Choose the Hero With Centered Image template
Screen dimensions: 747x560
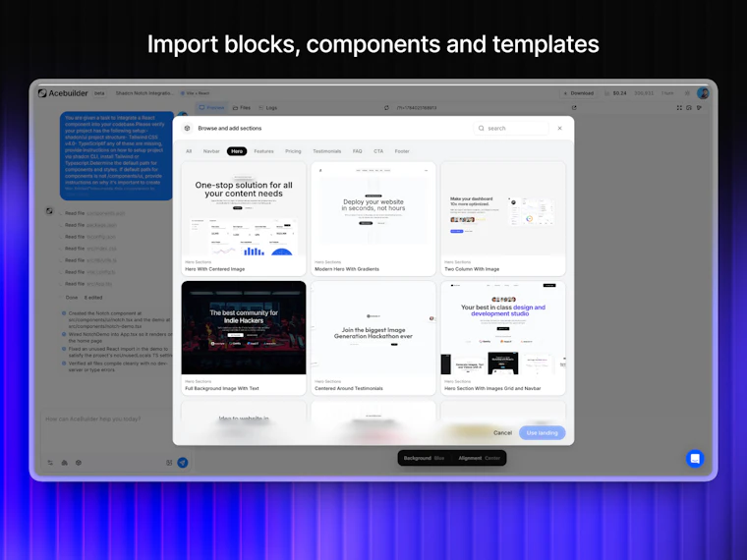(x=244, y=218)
